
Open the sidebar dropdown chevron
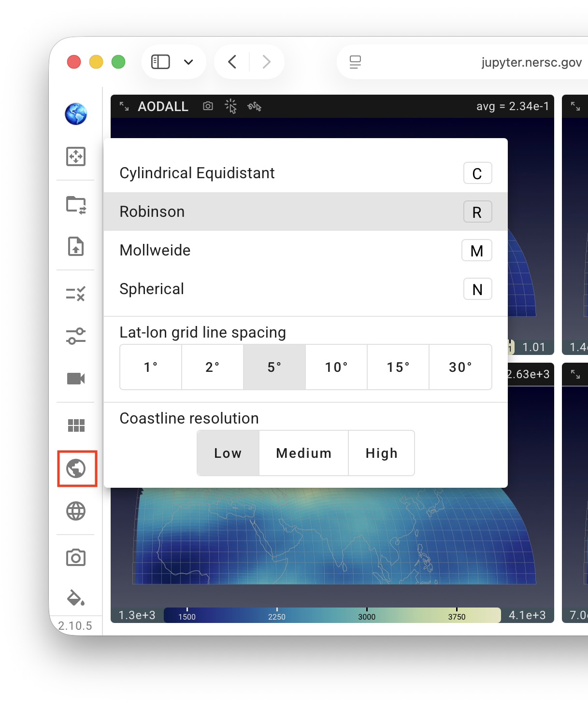coord(188,62)
